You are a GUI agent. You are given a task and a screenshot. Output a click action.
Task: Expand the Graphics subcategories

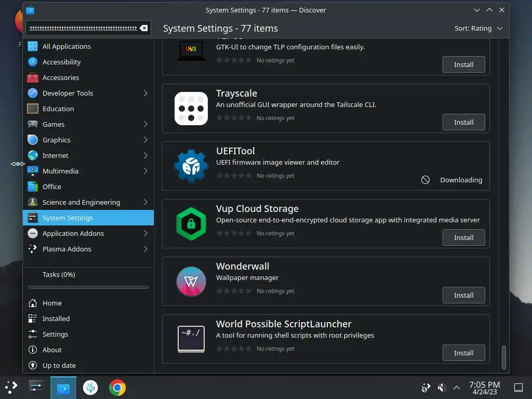click(145, 140)
